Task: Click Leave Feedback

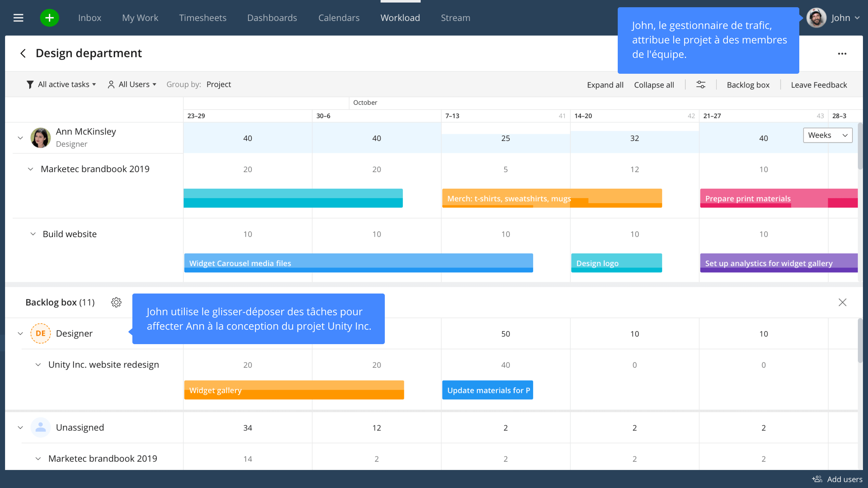Action: coord(819,85)
